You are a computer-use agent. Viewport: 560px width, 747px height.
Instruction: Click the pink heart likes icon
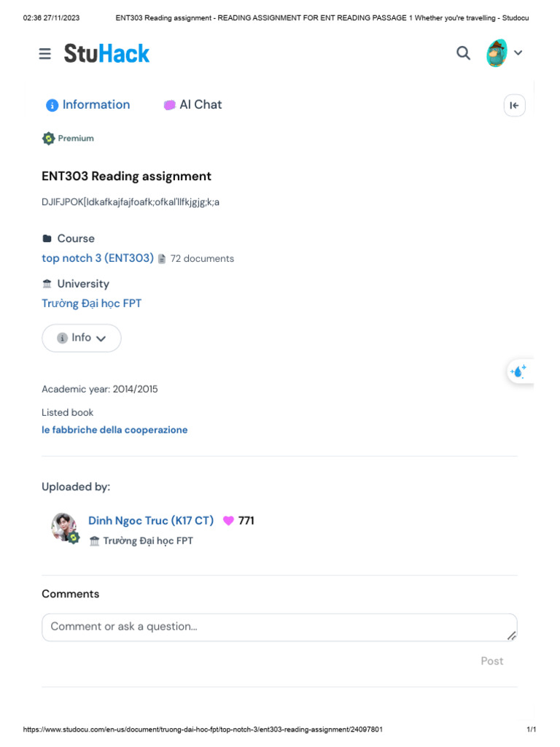coord(228,521)
